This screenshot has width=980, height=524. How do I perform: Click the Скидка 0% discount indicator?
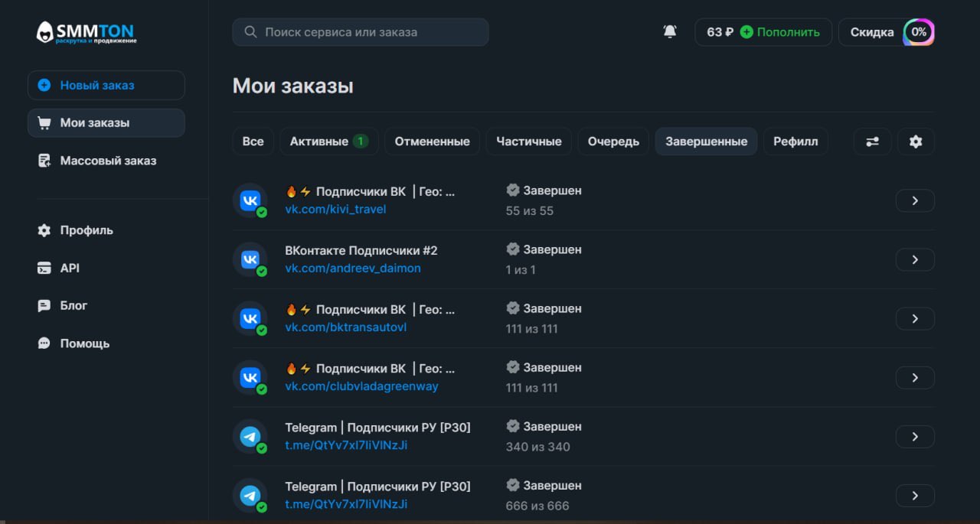pyautogui.click(x=887, y=32)
